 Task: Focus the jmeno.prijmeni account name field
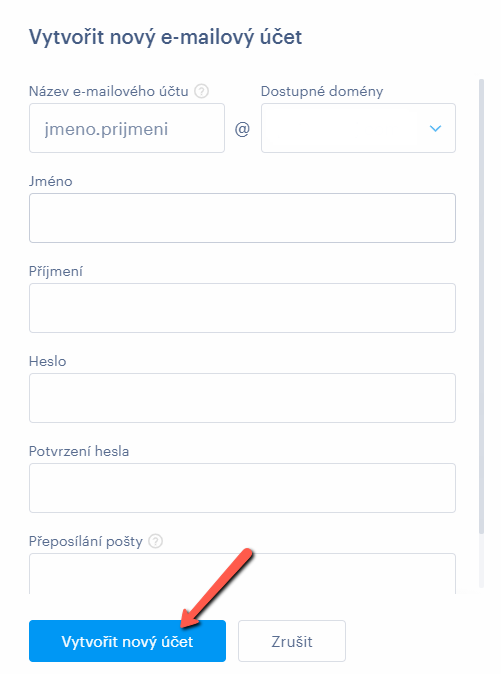[127, 128]
